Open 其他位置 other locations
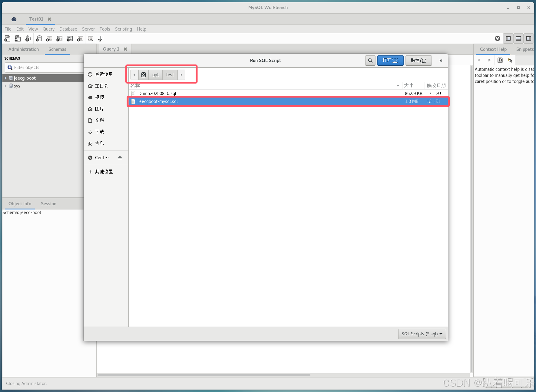Image resolution: width=536 pixels, height=392 pixels. (106, 172)
